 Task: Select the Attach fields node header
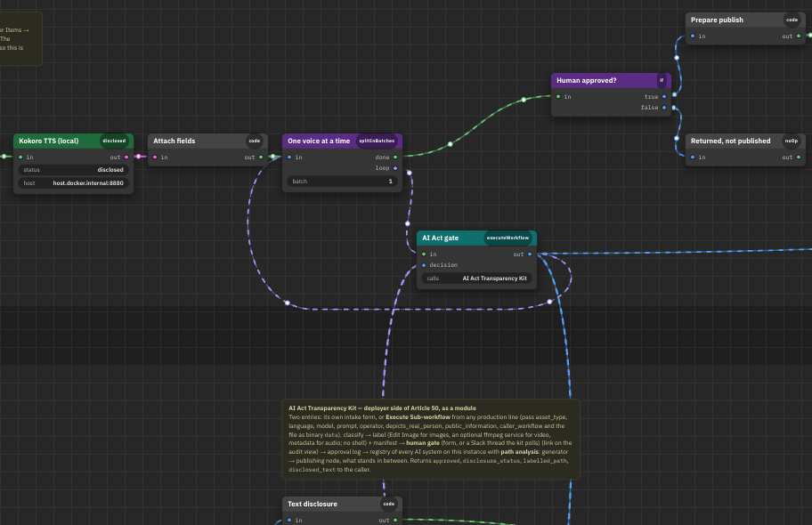[x=207, y=141]
